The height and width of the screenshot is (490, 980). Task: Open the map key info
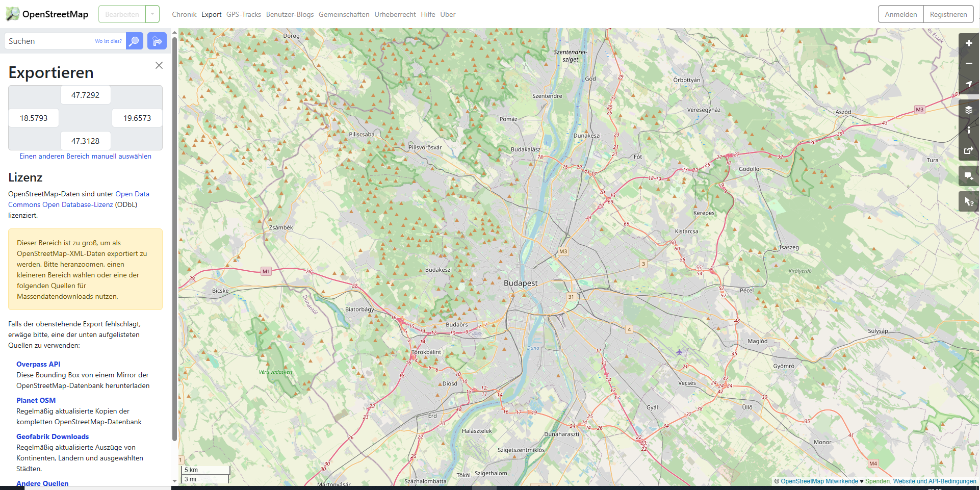(969, 130)
